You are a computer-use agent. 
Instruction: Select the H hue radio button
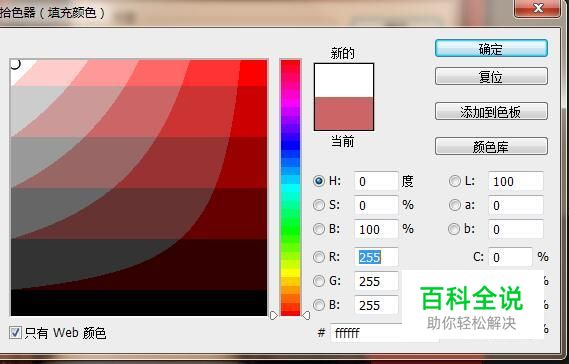click(319, 181)
